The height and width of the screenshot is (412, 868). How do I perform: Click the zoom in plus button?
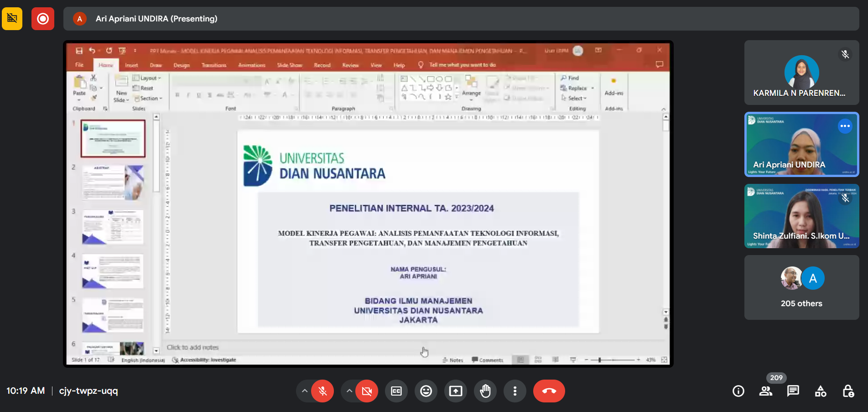click(639, 360)
